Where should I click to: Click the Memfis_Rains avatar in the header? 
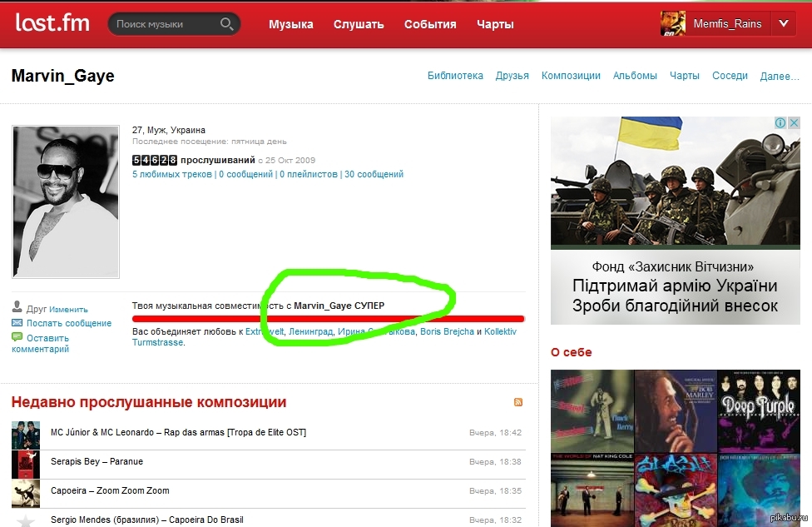pyautogui.click(x=673, y=24)
